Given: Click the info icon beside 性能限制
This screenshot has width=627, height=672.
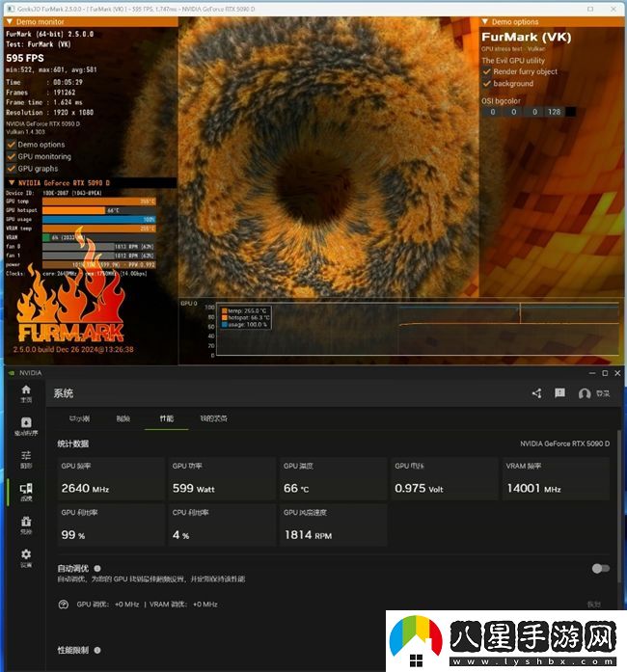Looking at the screenshot, I should (97, 650).
